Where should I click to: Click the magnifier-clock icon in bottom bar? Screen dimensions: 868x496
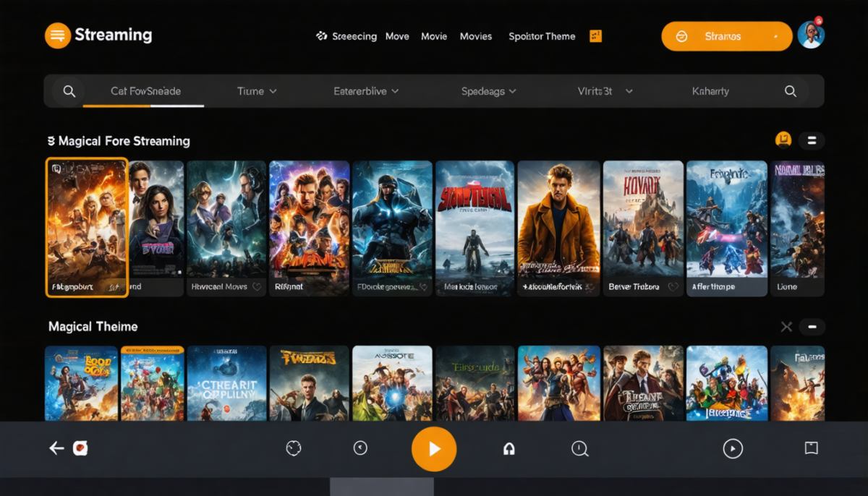580,449
